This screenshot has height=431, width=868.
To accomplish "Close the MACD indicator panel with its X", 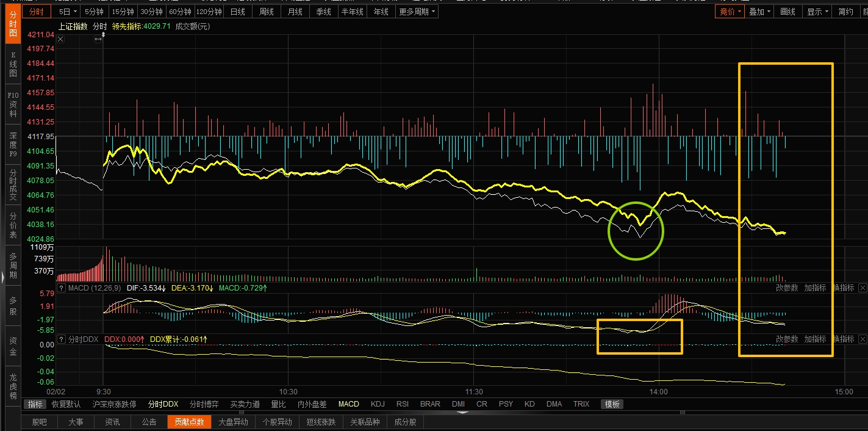I will click(862, 288).
